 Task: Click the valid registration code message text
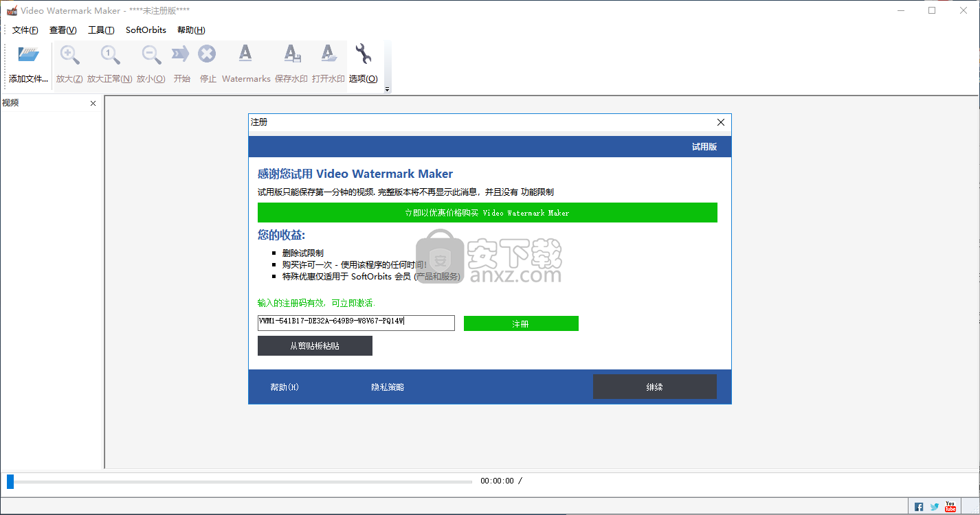click(x=317, y=303)
